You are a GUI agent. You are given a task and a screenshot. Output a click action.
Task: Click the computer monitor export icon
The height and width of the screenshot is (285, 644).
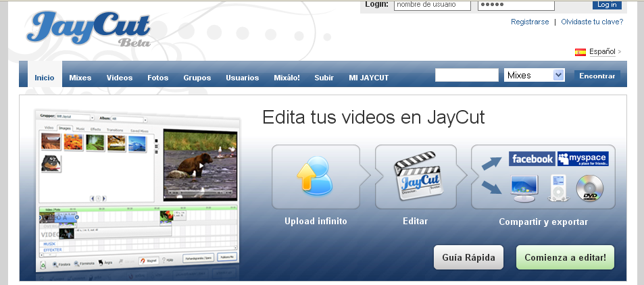[x=524, y=188]
